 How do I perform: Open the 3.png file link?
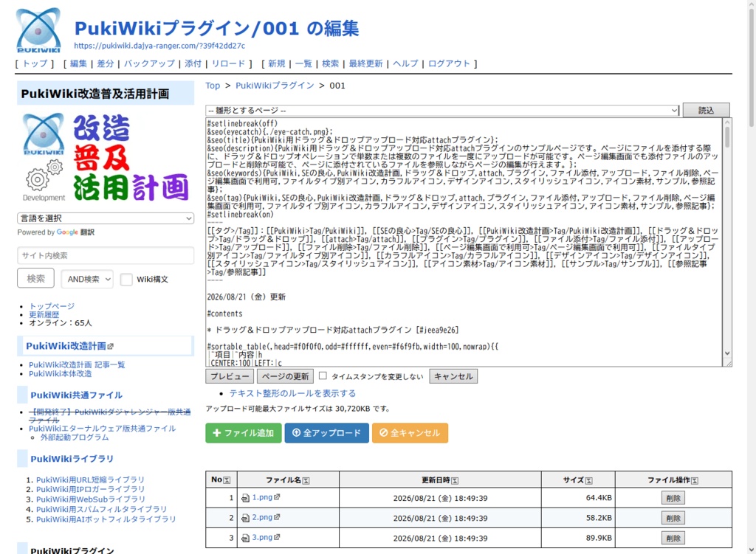click(x=262, y=537)
